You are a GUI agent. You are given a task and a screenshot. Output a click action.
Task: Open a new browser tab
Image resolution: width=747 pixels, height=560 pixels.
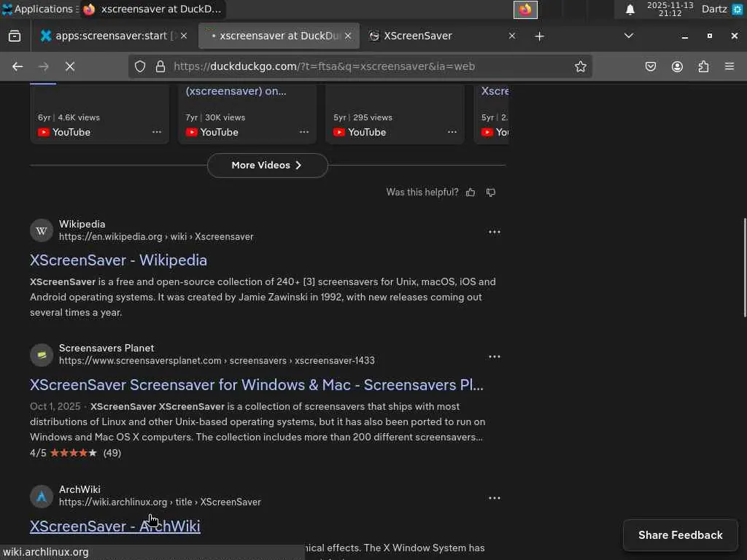[x=539, y=36]
